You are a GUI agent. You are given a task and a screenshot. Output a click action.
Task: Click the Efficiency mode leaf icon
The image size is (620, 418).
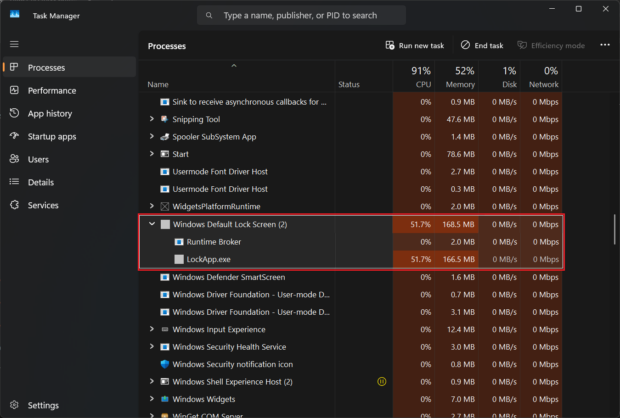(x=522, y=45)
